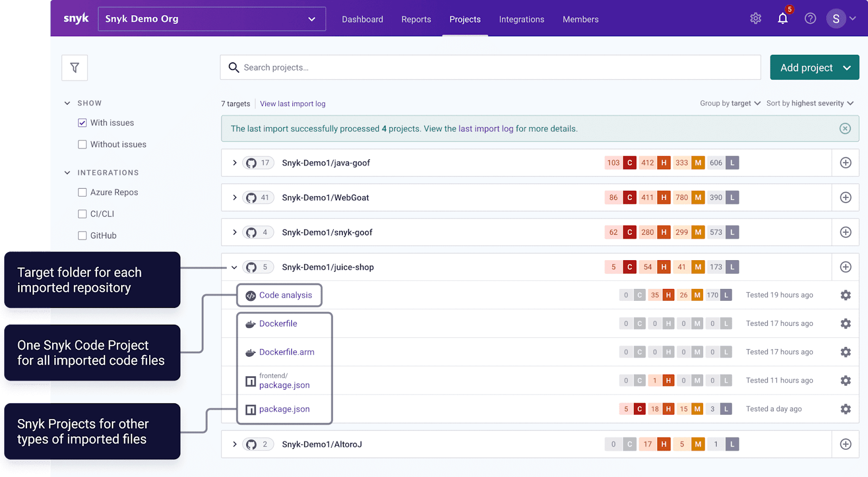Go to the Members tab

(x=580, y=19)
